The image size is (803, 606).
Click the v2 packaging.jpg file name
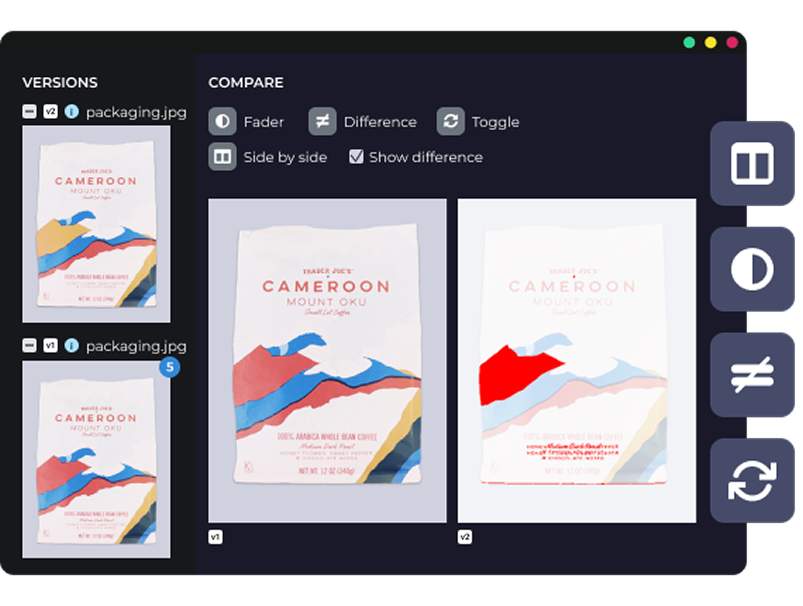tap(136, 112)
